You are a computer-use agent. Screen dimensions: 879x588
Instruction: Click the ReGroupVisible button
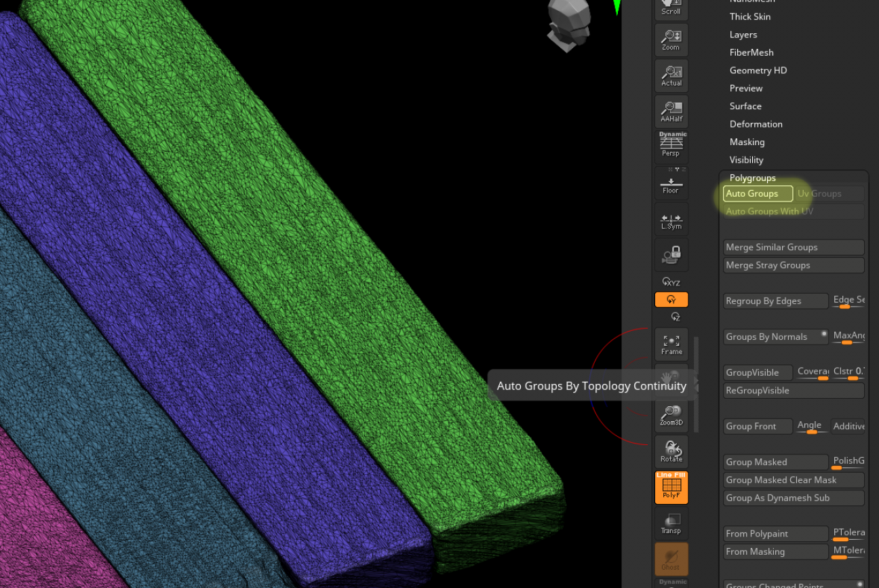[794, 391]
